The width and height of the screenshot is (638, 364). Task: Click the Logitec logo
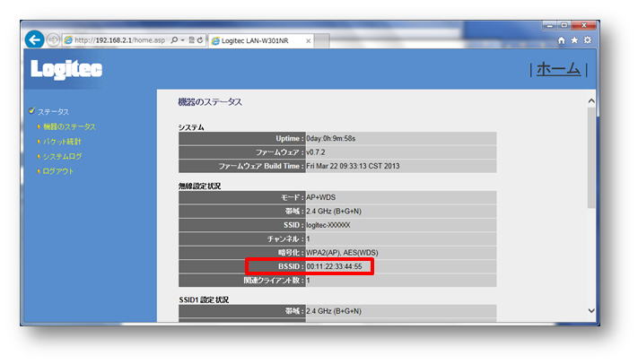pos(66,69)
